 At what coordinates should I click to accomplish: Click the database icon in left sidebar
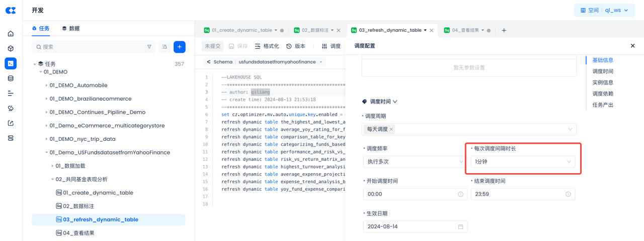(x=11, y=78)
